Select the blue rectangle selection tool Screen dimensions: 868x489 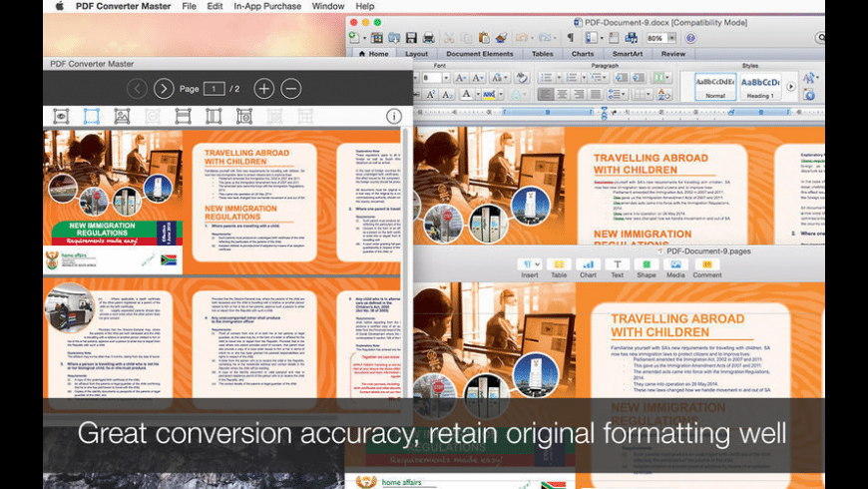point(92,116)
